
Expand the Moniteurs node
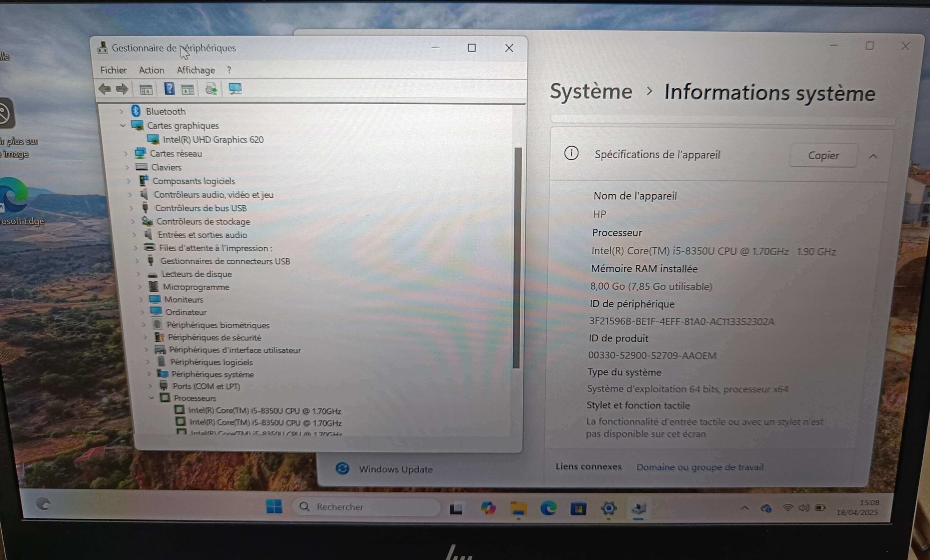coord(141,300)
